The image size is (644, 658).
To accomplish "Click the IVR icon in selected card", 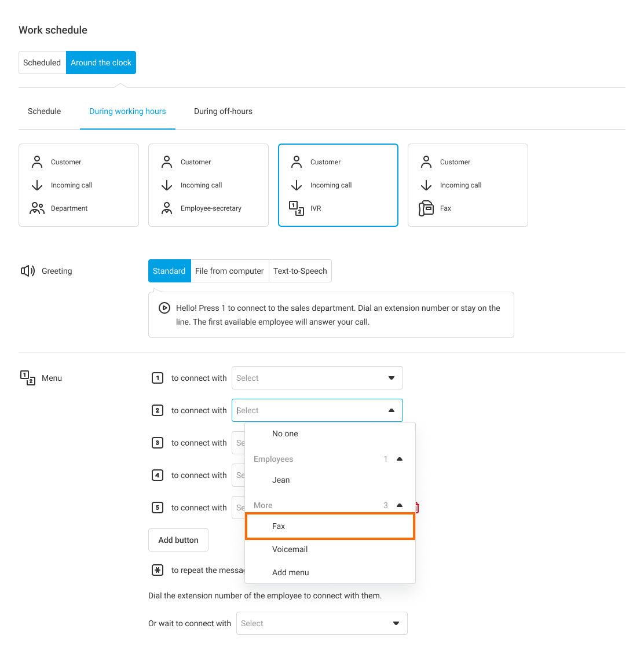I will click(297, 208).
